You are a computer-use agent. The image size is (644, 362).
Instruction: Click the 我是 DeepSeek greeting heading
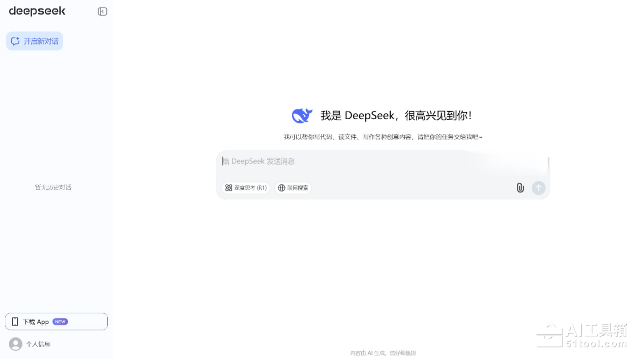pyautogui.click(x=396, y=116)
